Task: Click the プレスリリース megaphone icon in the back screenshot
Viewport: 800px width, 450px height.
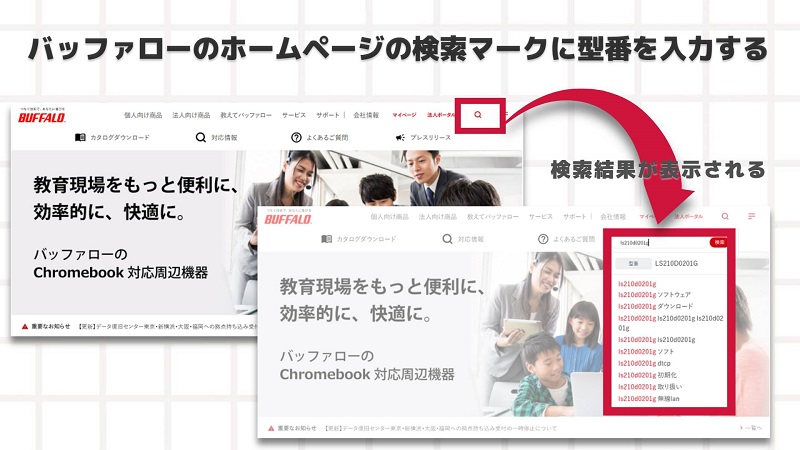Action: pos(401,137)
